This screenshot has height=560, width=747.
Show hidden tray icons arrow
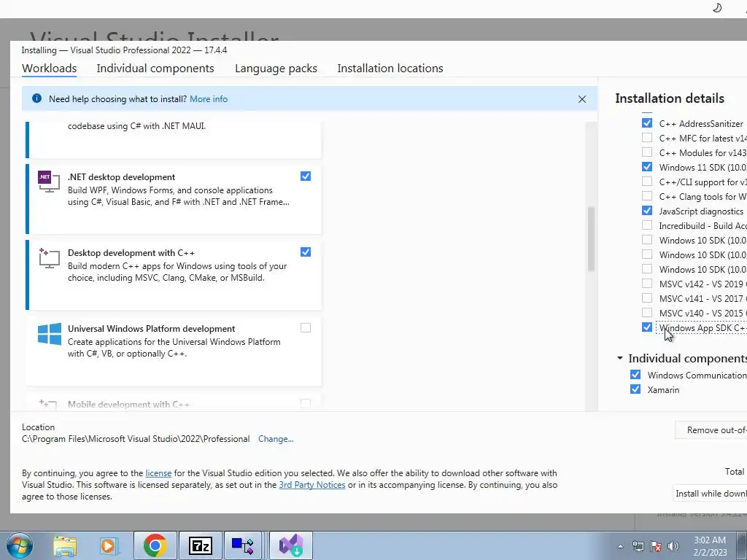(620, 547)
